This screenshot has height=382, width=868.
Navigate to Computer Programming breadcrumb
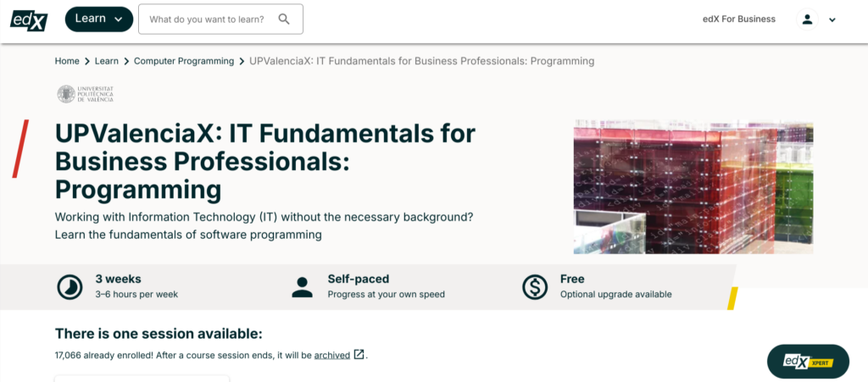pyautogui.click(x=184, y=61)
